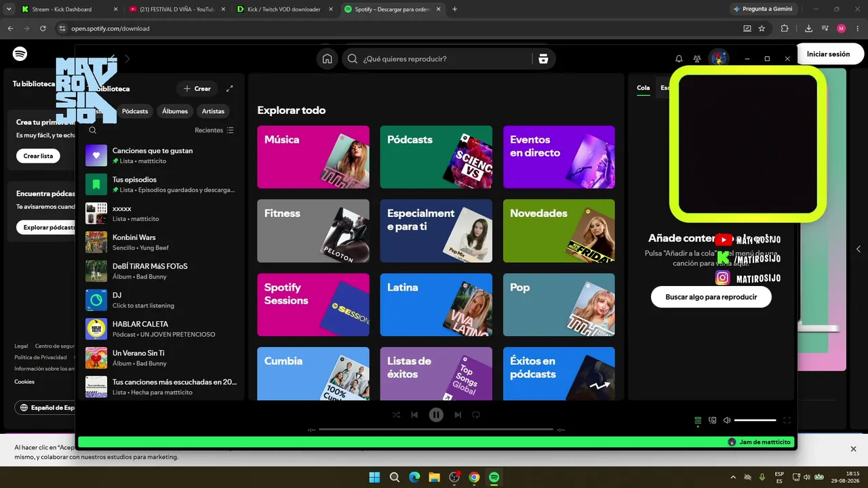The height and width of the screenshot is (488, 868).
Task: Click Buscar algo para reproducir button
Action: tap(711, 297)
